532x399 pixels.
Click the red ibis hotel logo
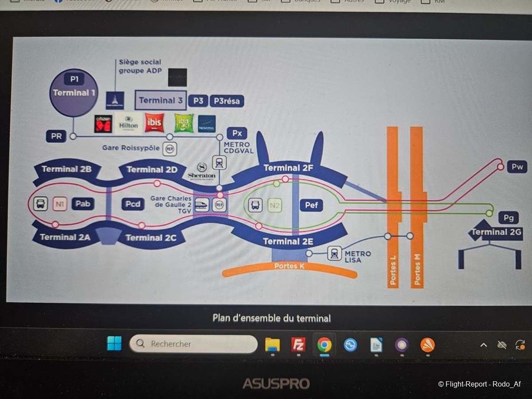click(154, 123)
